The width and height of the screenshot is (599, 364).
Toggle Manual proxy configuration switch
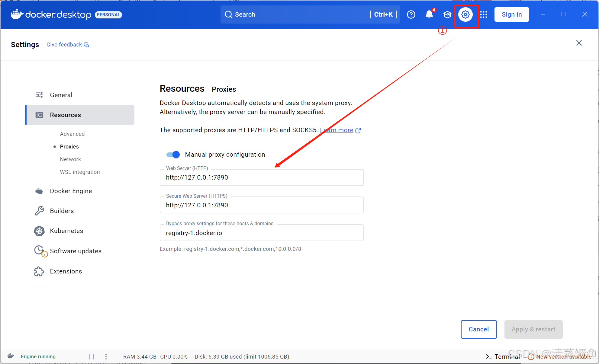tap(173, 155)
